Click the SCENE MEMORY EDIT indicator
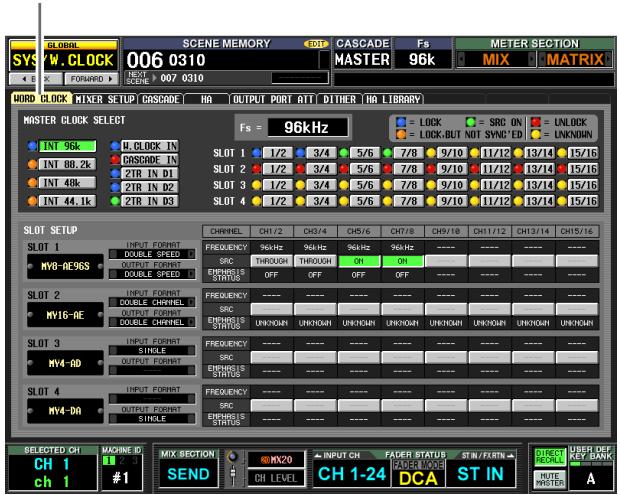The height and width of the screenshot is (495, 620). coord(316,44)
